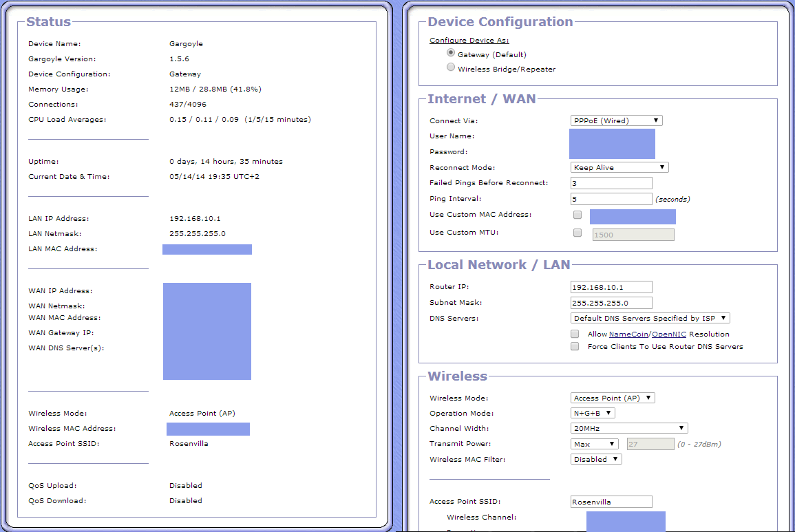Expand the Wireless MAC Filter dropdown
The height and width of the screenshot is (532, 795).
(596, 460)
